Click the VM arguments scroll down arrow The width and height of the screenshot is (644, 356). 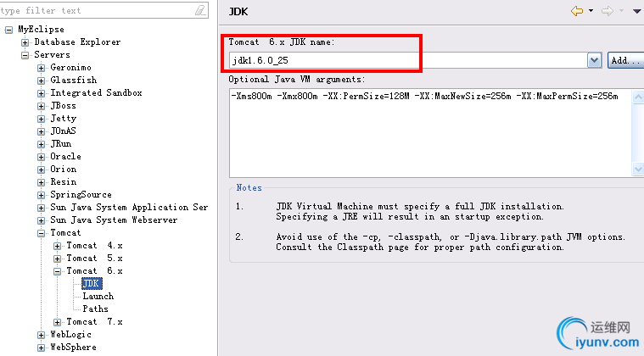click(x=638, y=169)
